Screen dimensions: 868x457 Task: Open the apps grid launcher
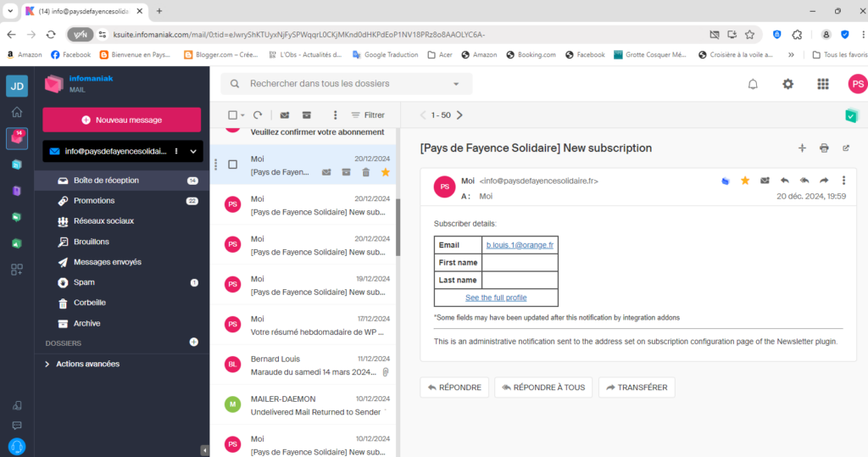(x=823, y=84)
